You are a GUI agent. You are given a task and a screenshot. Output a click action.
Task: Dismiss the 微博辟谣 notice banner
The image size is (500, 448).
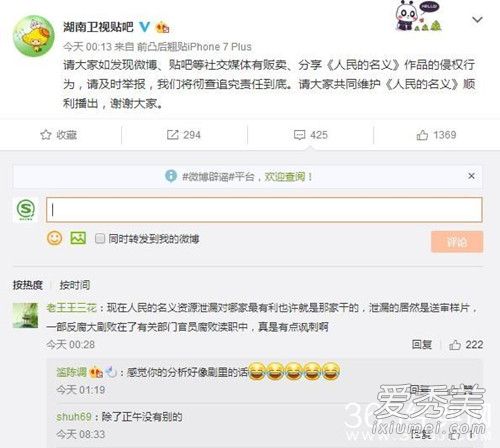471,176
